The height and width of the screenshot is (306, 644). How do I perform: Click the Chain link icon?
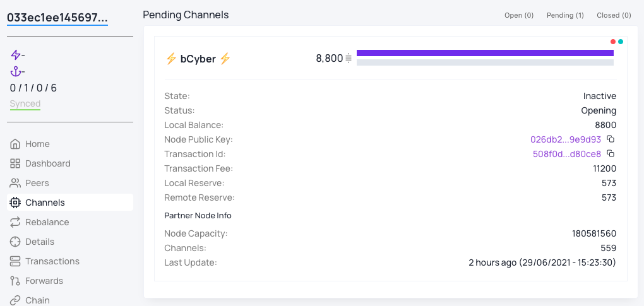pos(15,300)
